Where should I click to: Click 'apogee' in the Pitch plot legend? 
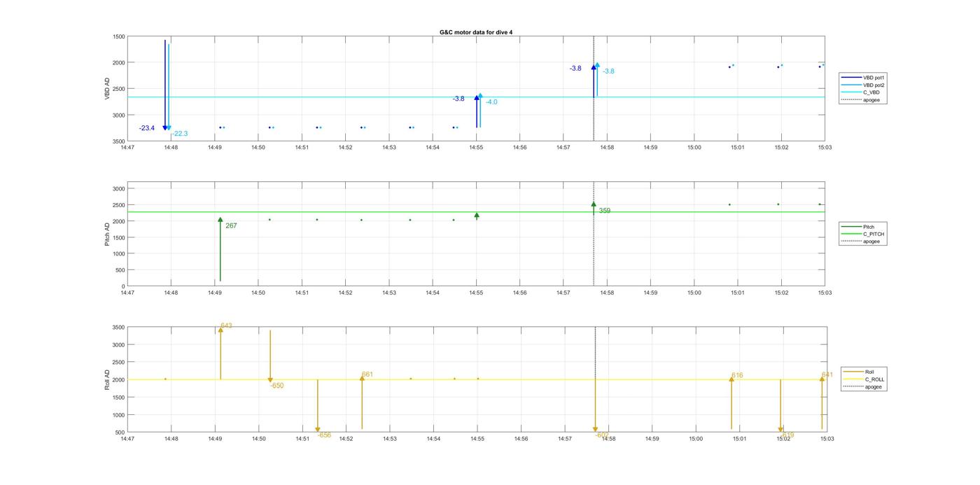(x=861, y=241)
